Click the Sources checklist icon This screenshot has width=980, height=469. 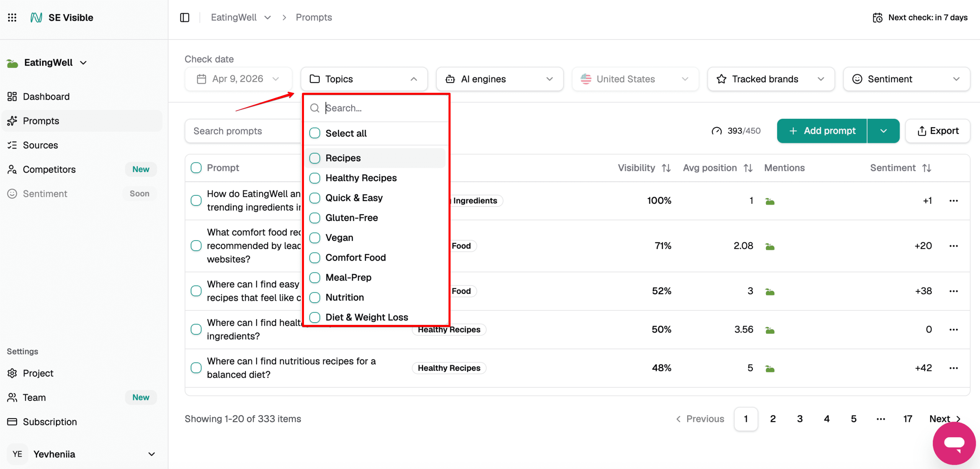(x=12, y=145)
